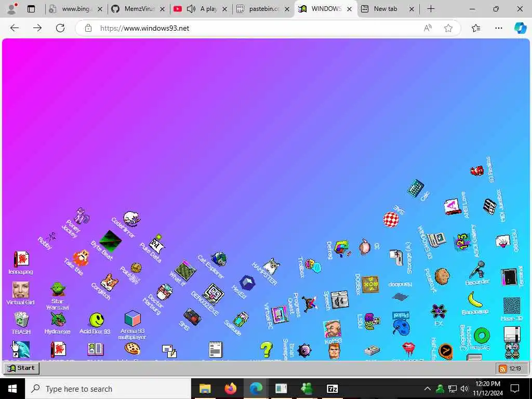This screenshot has width=532, height=399.
Task: Open the What If icon
Action: pyautogui.click(x=185, y=270)
